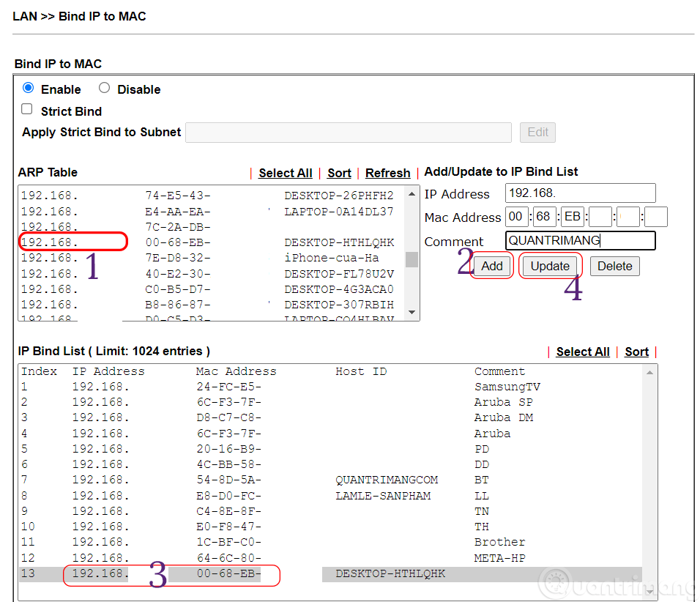Image resolution: width=700 pixels, height=602 pixels.
Task: Click the Add button
Action: coord(491,266)
